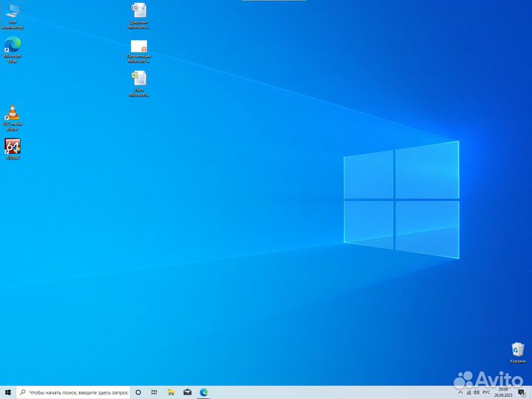The height and width of the screenshot is (399, 532).
Task: Launch Edge browser from the taskbar
Action: click(x=204, y=392)
